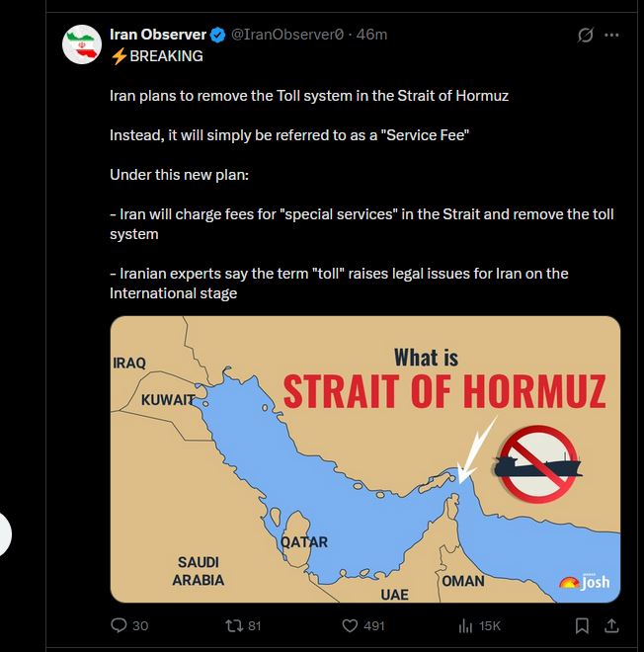This screenshot has width=644, height=652.
Task: Open the three-dot more options menu
Action: pyautogui.click(x=611, y=35)
